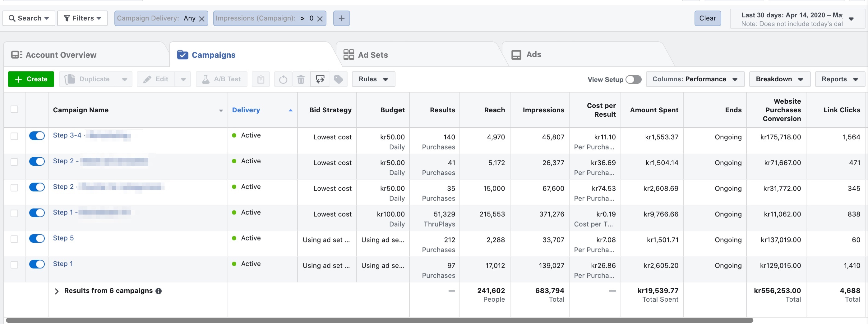The height and width of the screenshot is (324, 868).
Task: Click the export/import arrows icon
Action: pos(320,79)
